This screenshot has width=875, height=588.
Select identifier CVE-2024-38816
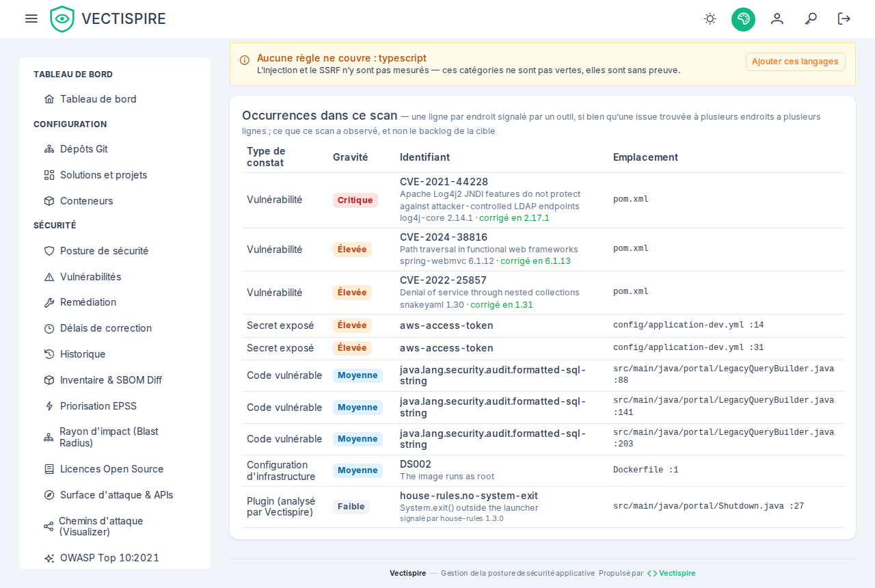coord(444,237)
